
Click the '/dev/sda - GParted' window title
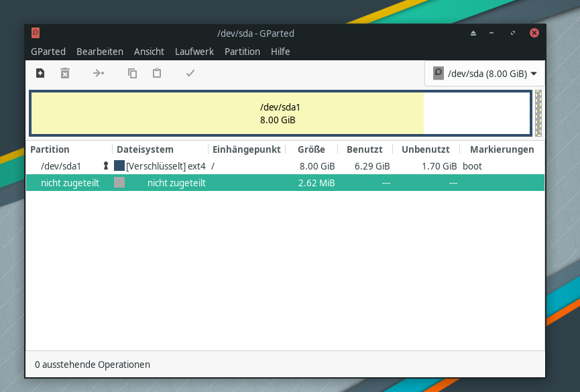point(255,34)
